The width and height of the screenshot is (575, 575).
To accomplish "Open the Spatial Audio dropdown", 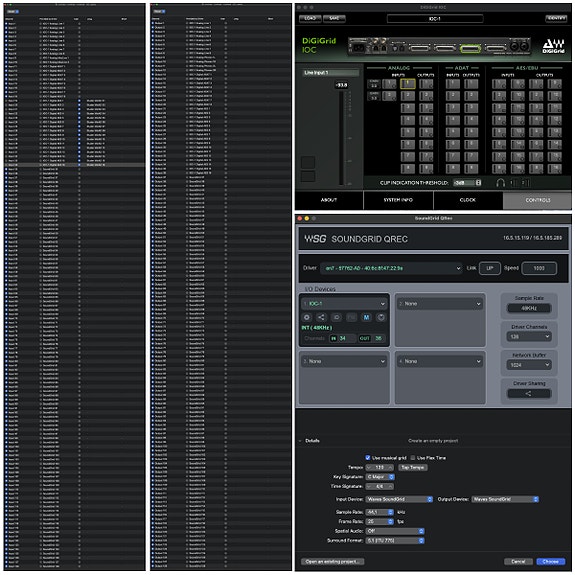I will click(x=395, y=531).
